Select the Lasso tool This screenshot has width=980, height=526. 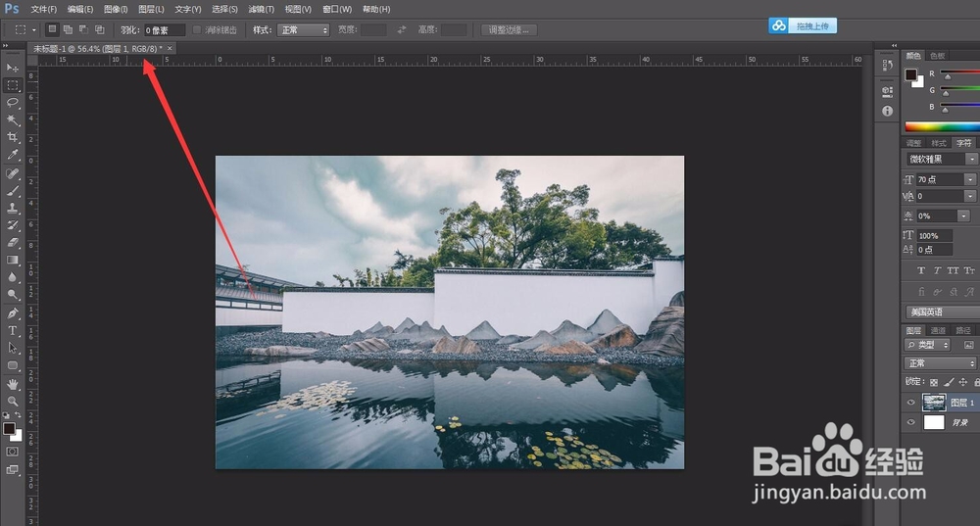click(13, 103)
